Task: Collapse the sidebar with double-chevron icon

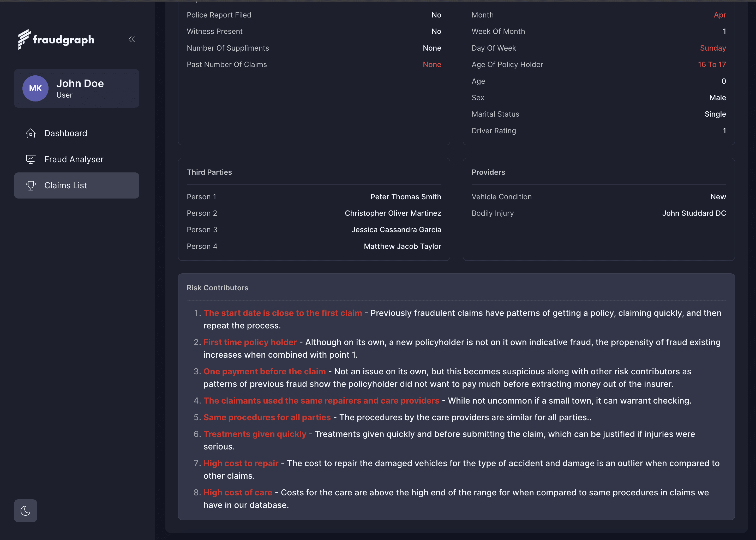Action: 132,40
